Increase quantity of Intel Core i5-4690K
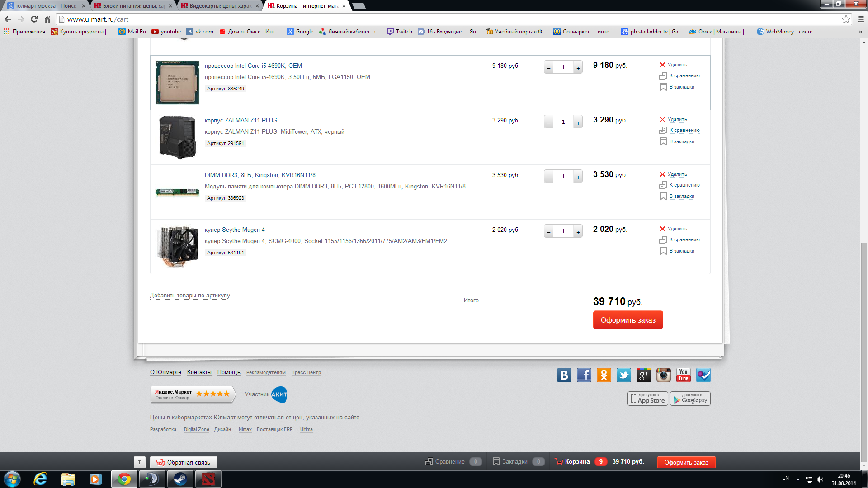Viewport: 868px width, 488px height. [x=578, y=68]
